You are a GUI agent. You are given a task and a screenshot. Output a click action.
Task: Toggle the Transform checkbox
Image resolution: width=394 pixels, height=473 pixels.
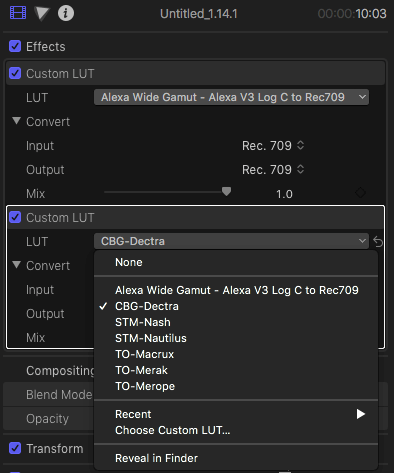point(15,448)
